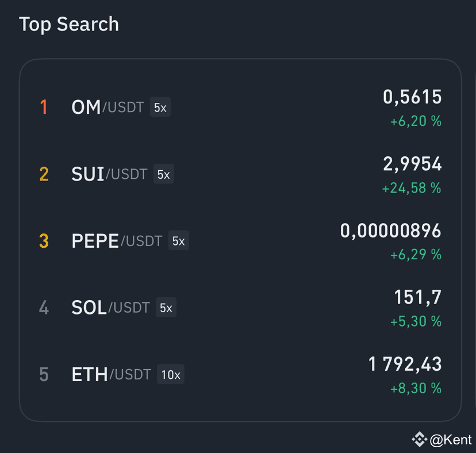Open the SUI/USDT trading pair
The width and height of the screenshot is (476, 453).
(x=240, y=174)
